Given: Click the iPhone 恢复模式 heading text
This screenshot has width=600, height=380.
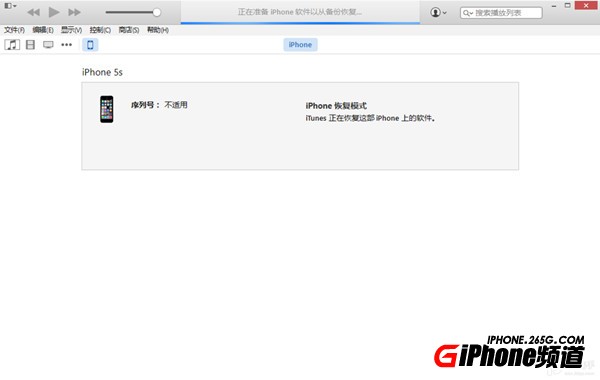Looking at the screenshot, I should pos(336,106).
